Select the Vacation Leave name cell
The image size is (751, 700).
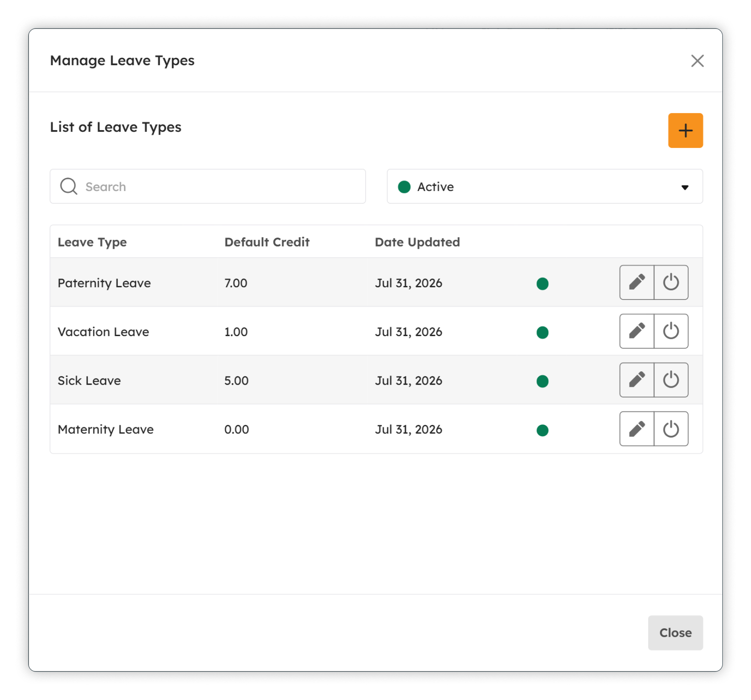pyautogui.click(x=103, y=332)
